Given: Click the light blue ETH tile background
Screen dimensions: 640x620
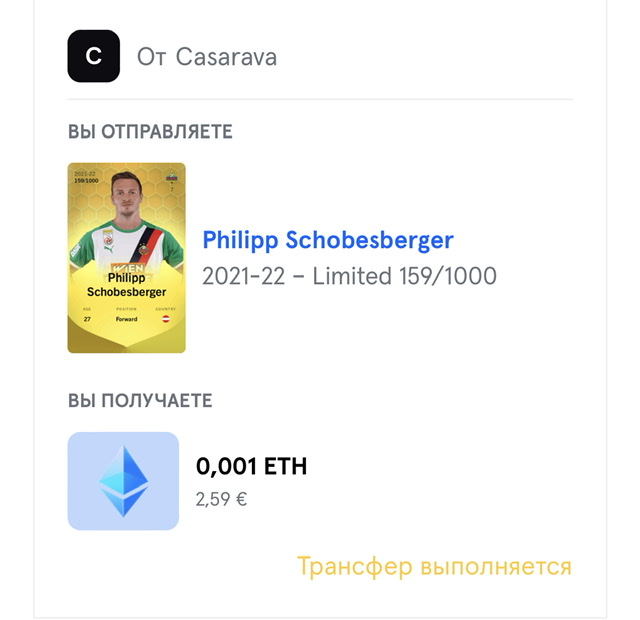Looking at the screenshot, I should [82, 515].
